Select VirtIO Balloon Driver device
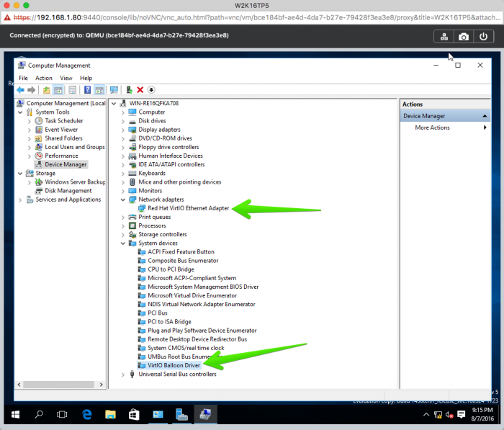This screenshot has height=430, width=504. click(x=174, y=366)
